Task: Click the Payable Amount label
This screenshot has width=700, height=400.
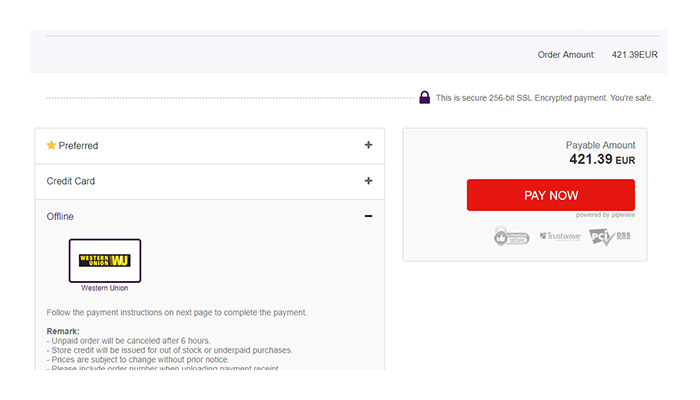Action: [600, 145]
